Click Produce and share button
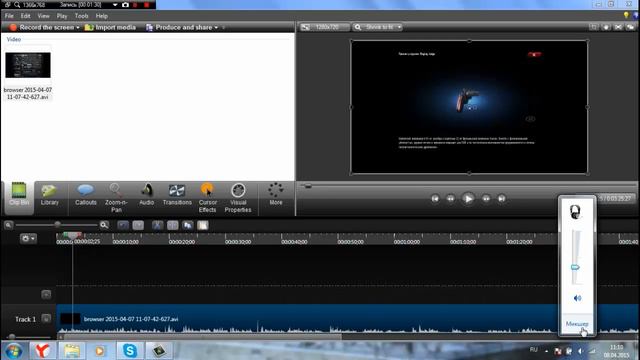The height and width of the screenshot is (360, 640). (179, 27)
